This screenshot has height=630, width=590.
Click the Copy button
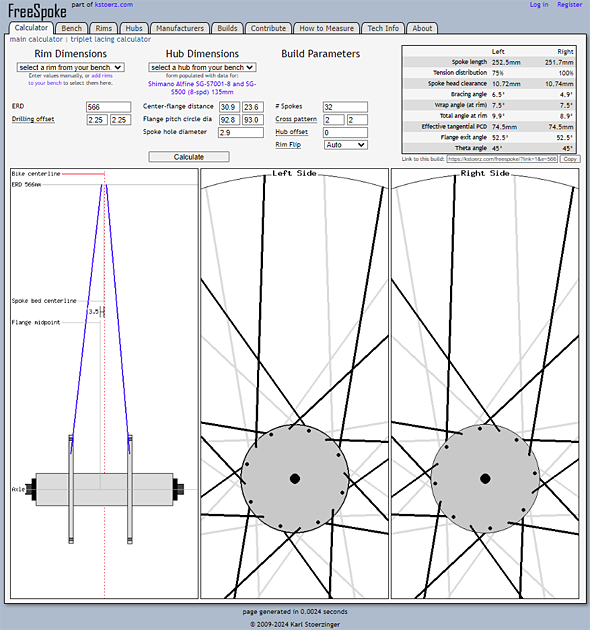(x=570, y=159)
